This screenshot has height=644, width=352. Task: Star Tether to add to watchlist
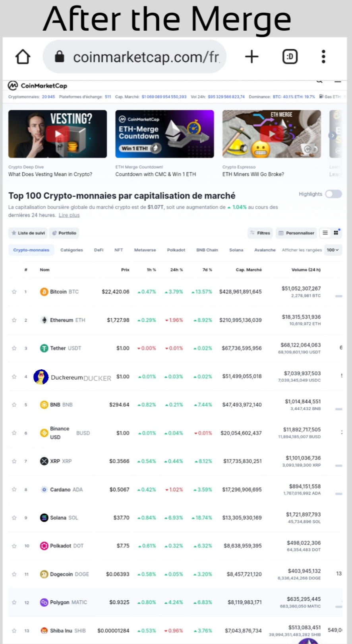[x=14, y=348]
